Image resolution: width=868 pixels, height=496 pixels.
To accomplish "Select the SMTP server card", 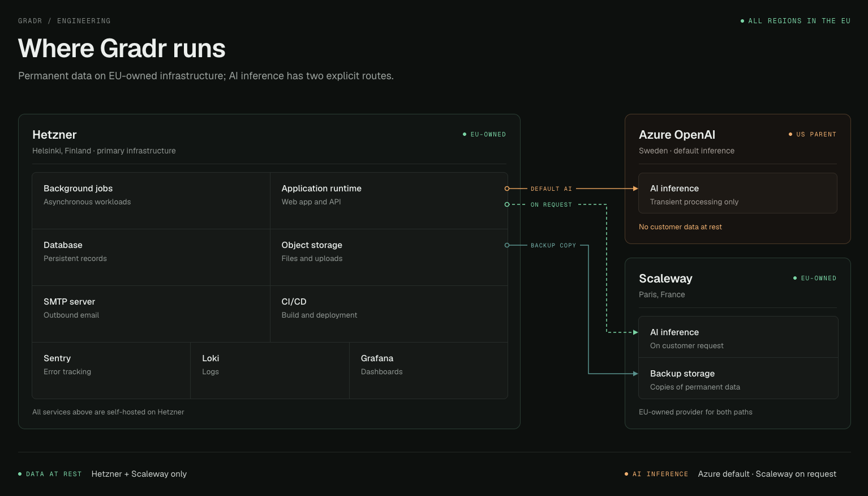I will point(151,314).
